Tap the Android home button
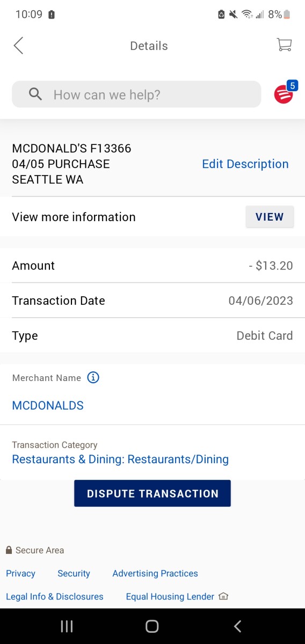The height and width of the screenshot is (644, 305). point(152,626)
